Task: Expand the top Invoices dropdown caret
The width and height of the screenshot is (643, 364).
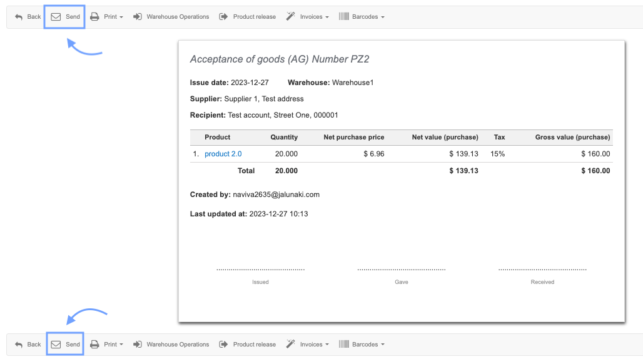Action: point(327,18)
